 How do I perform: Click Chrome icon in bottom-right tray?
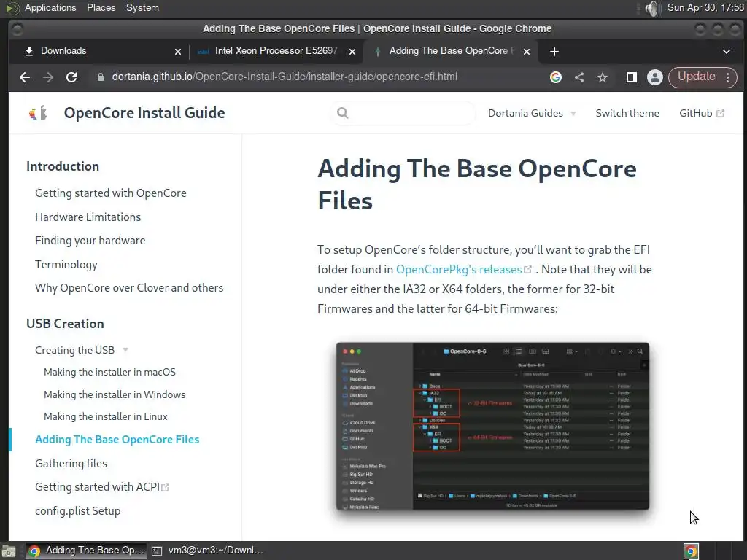pos(691,551)
